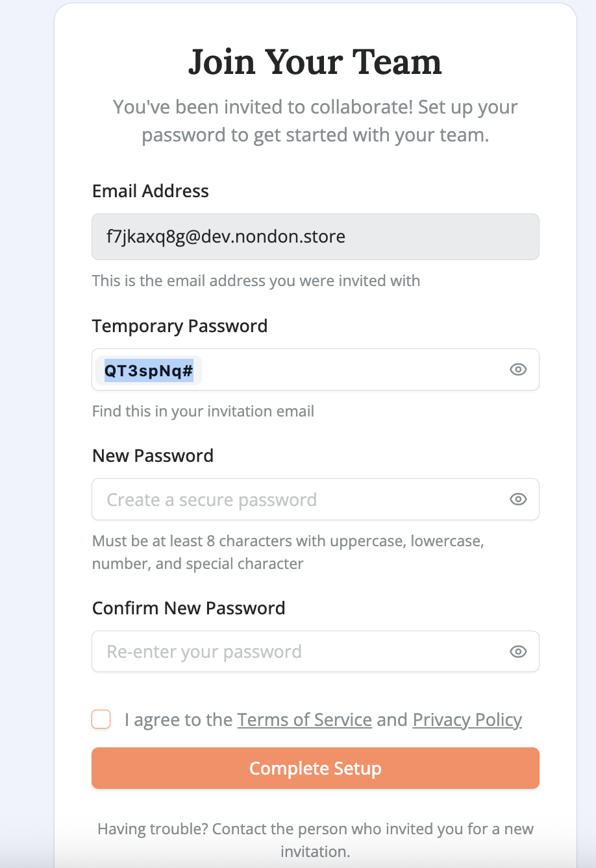Image resolution: width=596 pixels, height=868 pixels.
Task: View the Privacy Policy
Action: [467, 719]
